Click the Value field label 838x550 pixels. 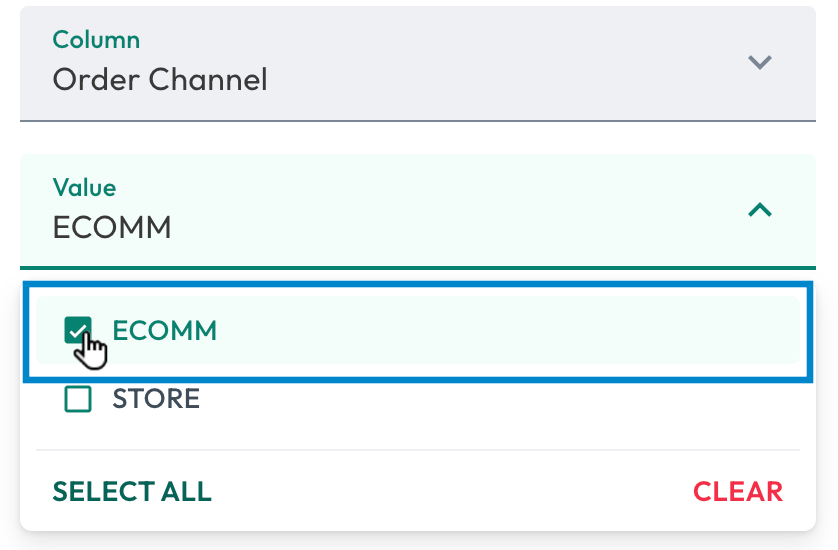tap(84, 188)
